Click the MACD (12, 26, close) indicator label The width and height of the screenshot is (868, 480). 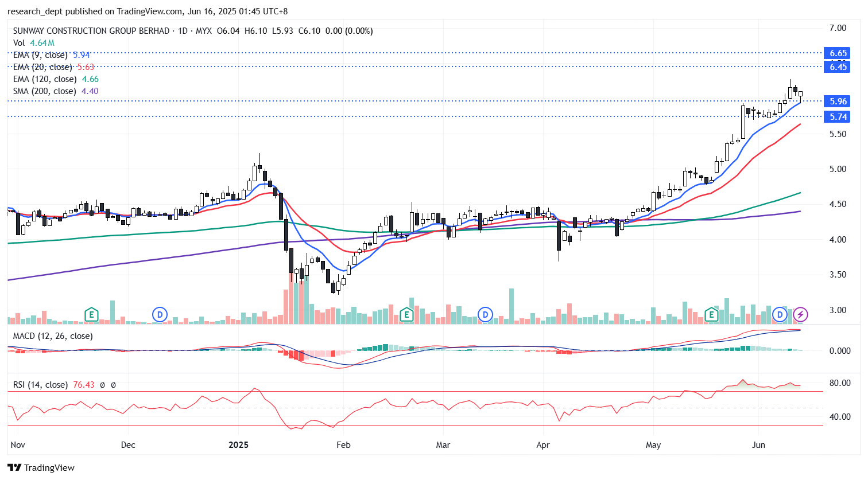(x=53, y=336)
